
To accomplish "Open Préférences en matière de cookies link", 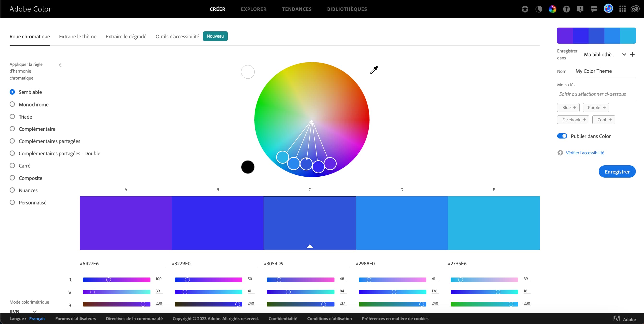I will click(x=395, y=319).
